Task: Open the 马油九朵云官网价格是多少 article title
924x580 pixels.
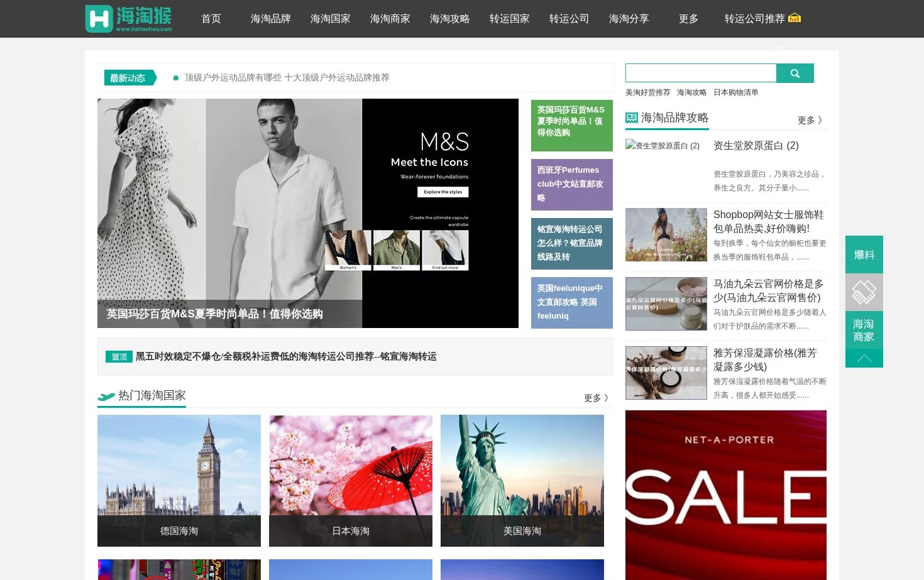Action: point(769,291)
